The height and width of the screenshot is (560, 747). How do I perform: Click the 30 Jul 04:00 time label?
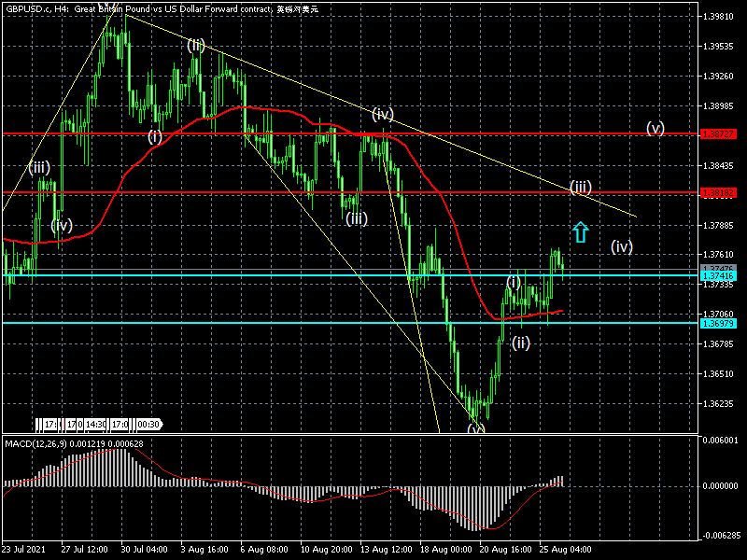click(x=144, y=549)
